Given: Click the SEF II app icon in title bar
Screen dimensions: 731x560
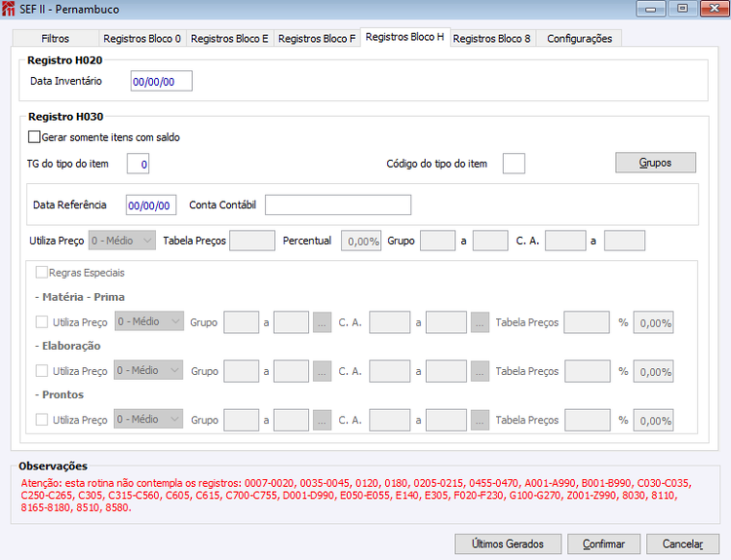Looking at the screenshot, I should click(9, 9).
